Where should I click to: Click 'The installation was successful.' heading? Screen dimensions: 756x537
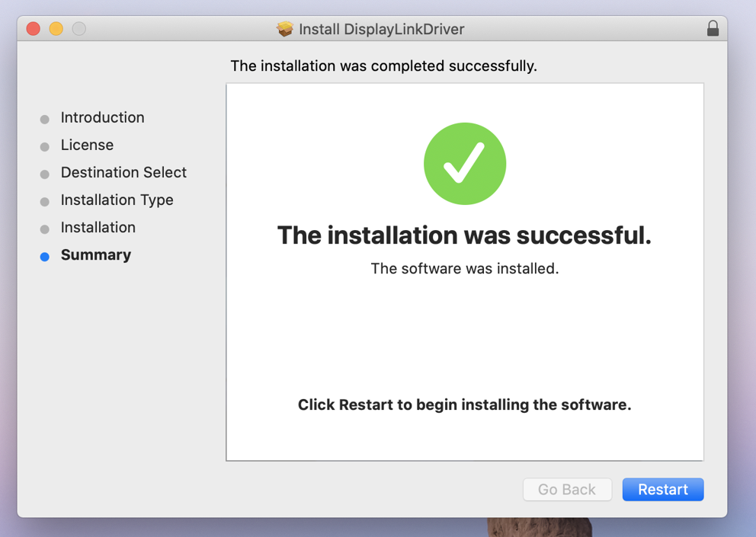coord(464,235)
